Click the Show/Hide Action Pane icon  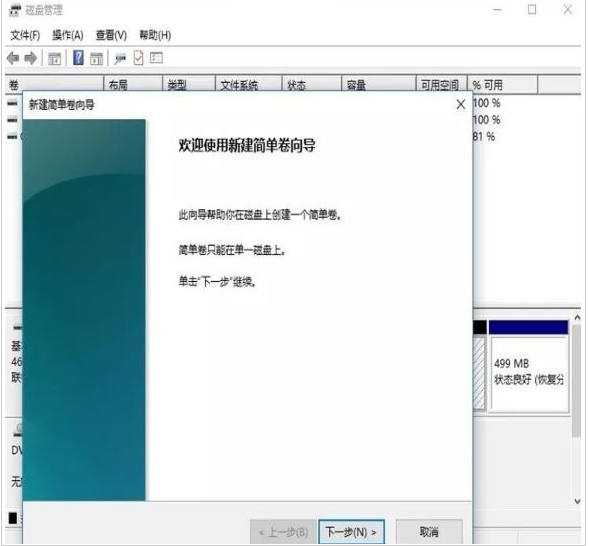point(97,59)
